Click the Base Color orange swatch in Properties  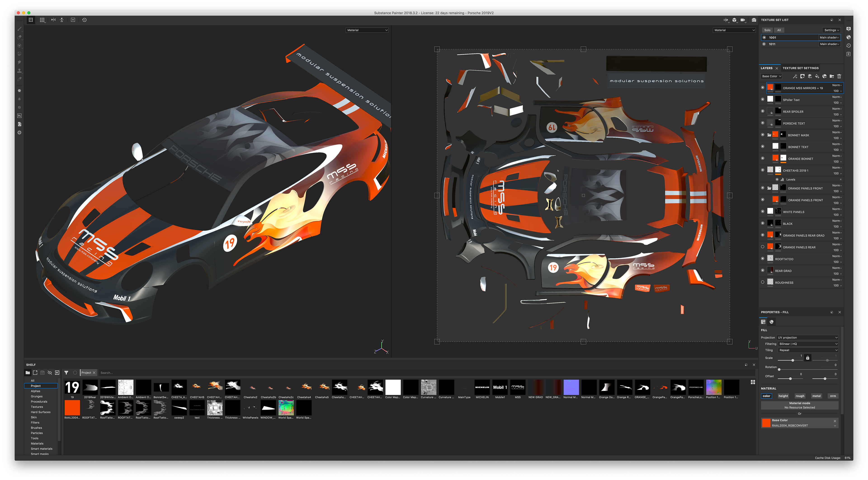(766, 423)
